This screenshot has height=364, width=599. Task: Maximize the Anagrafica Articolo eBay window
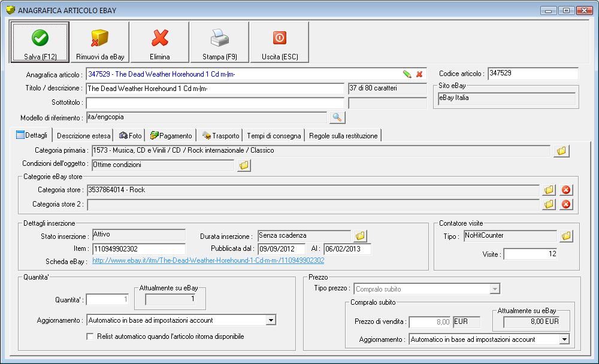(x=566, y=11)
